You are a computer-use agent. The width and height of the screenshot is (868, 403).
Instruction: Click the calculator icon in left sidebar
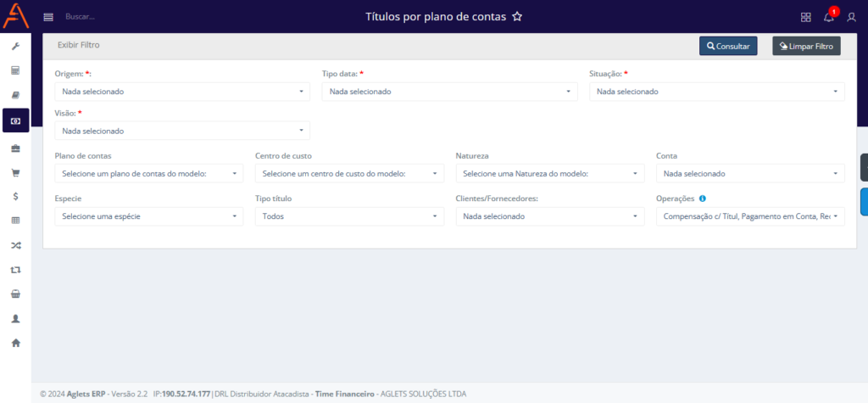pos(15,70)
